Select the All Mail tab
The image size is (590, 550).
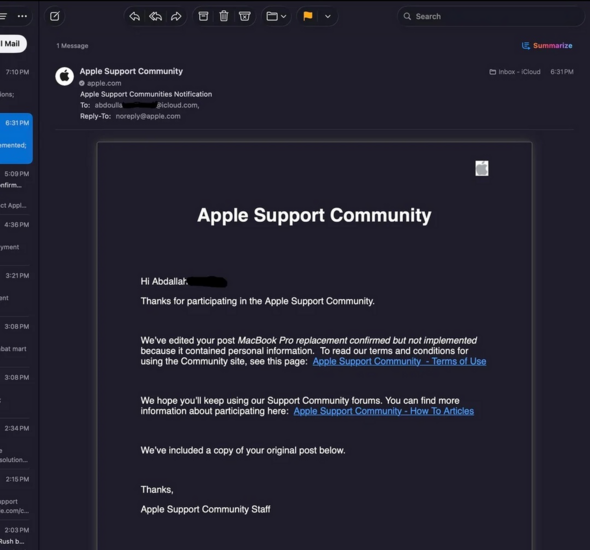click(12, 44)
